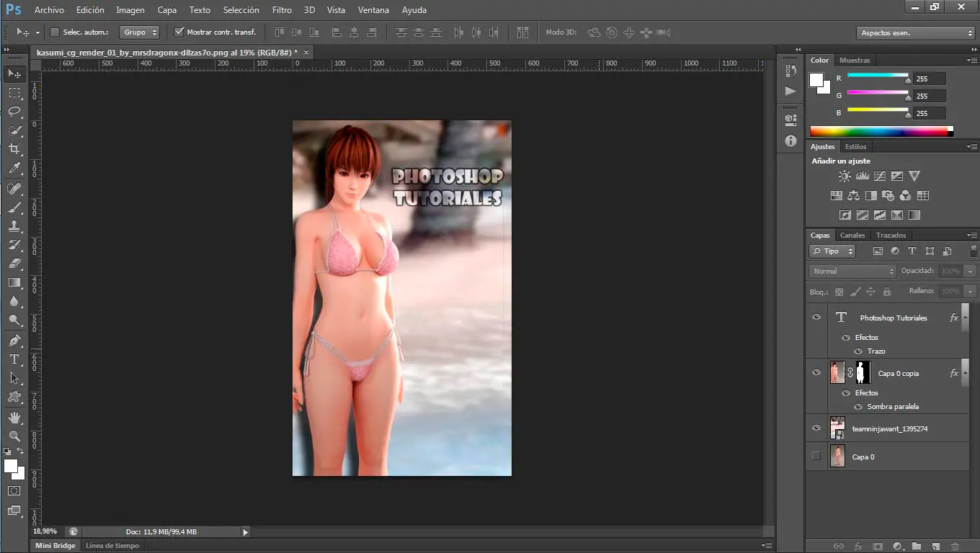The height and width of the screenshot is (553, 980).
Task: Open the Ventana menu
Action: pyautogui.click(x=373, y=10)
